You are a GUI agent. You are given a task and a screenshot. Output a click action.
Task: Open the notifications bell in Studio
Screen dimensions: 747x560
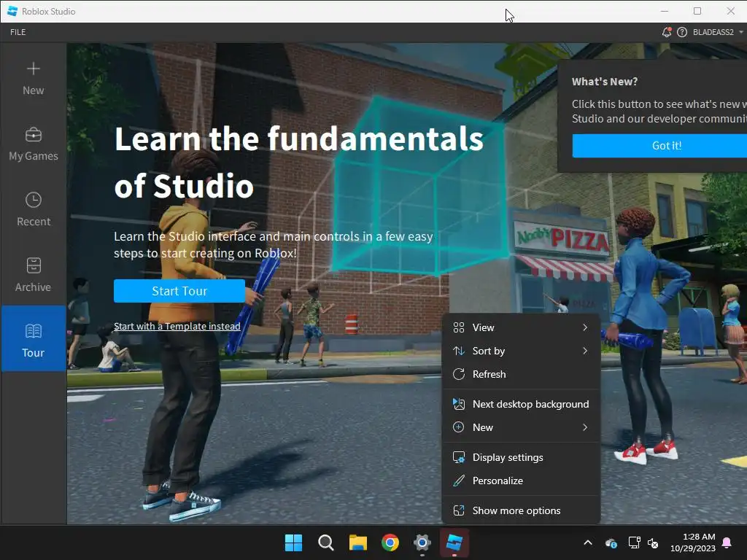[667, 32]
